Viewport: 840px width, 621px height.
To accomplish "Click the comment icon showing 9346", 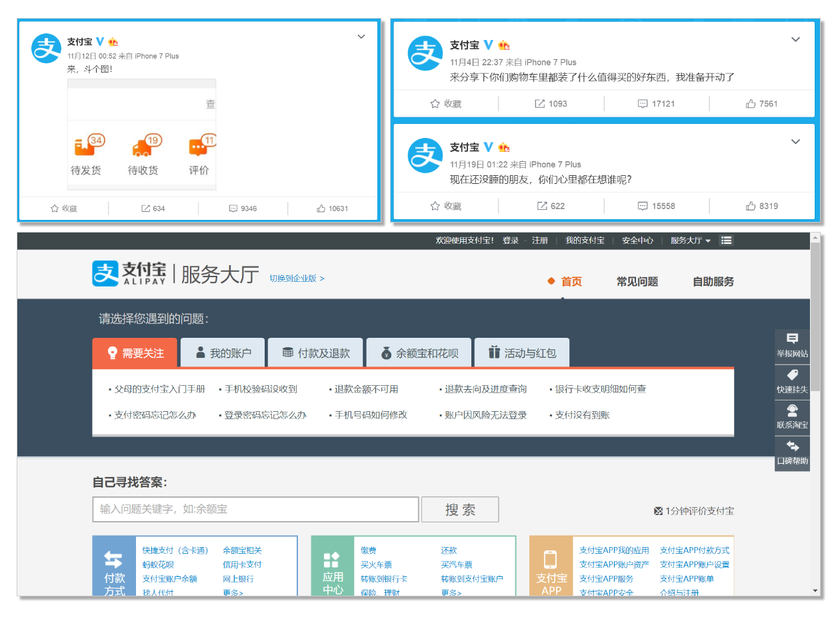I will pyautogui.click(x=233, y=209).
